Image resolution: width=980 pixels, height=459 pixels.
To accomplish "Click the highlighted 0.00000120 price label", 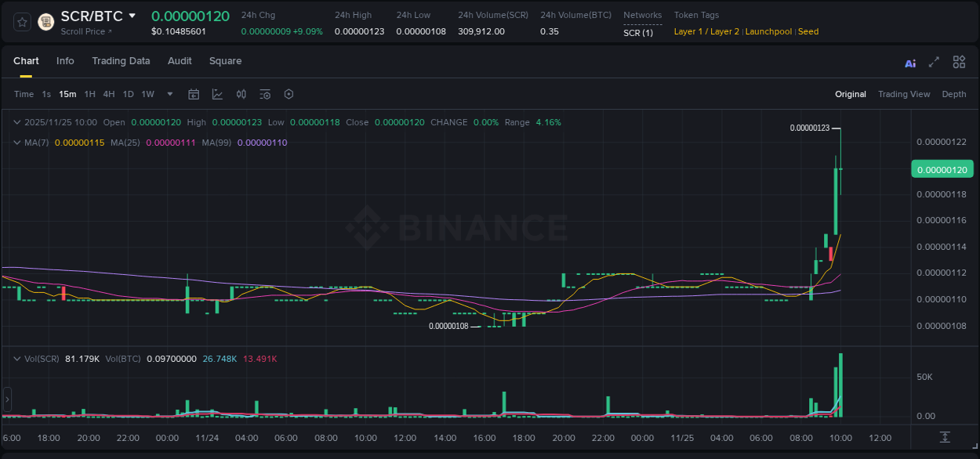I will coord(942,168).
